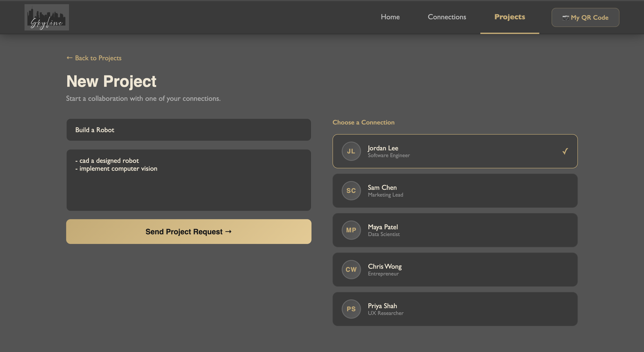Image resolution: width=644 pixels, height=352 pixels.
Task: Click the SC avatar circle
Action: tap(351, 191)
